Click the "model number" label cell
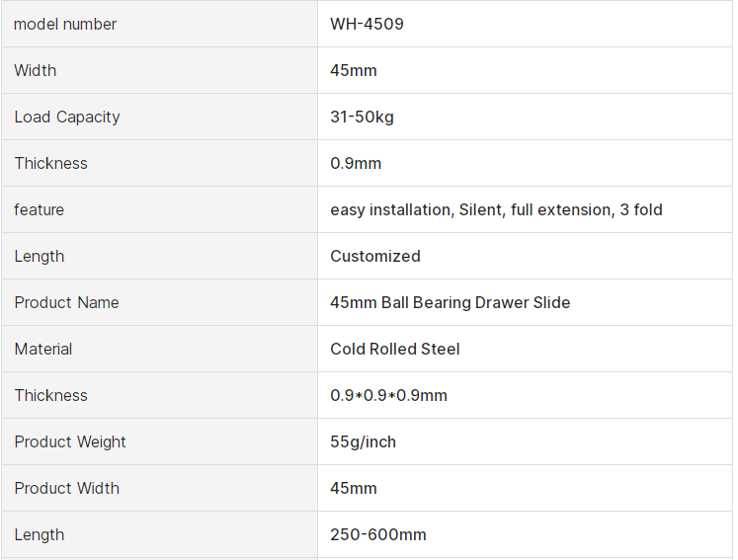Viewport: 738px width, 560px height. tap(65, 24)
